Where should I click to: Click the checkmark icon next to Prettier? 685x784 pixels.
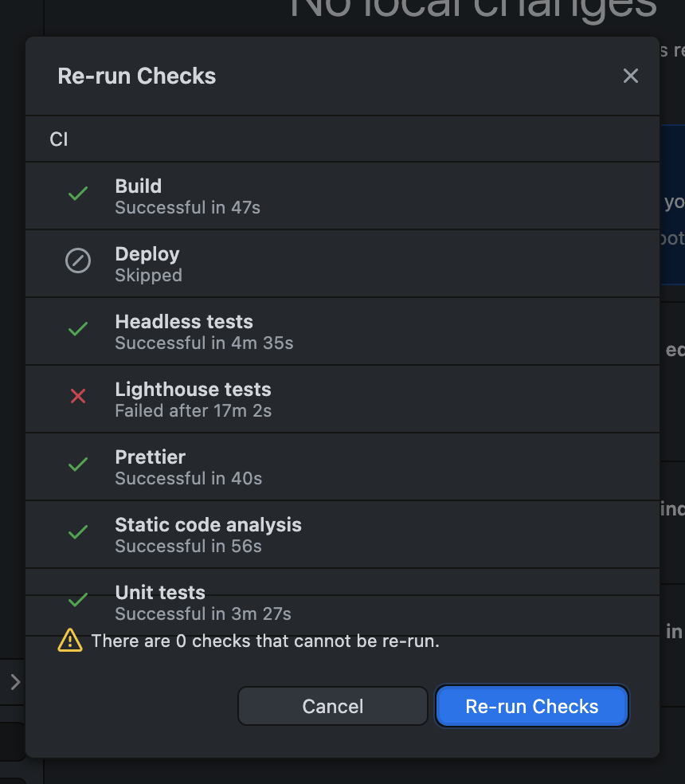point(77,464)
